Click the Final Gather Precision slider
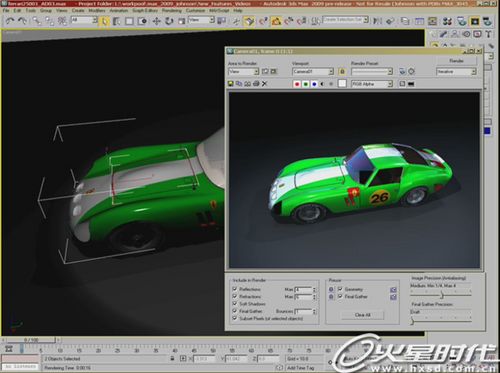This screenshot has width=500, height=373. [x=441, y=320]
